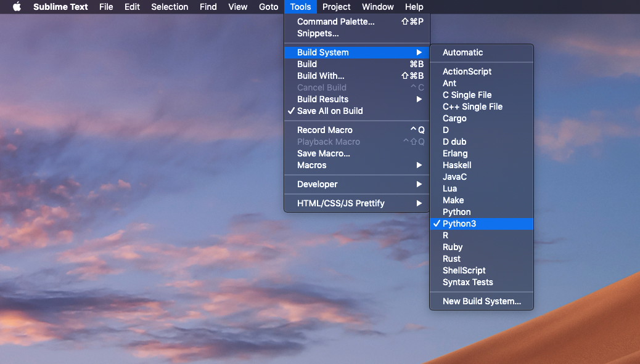Open the Goto menu
Image resolution: width=640 pixels, height=364 pixels.
(268, 7)
